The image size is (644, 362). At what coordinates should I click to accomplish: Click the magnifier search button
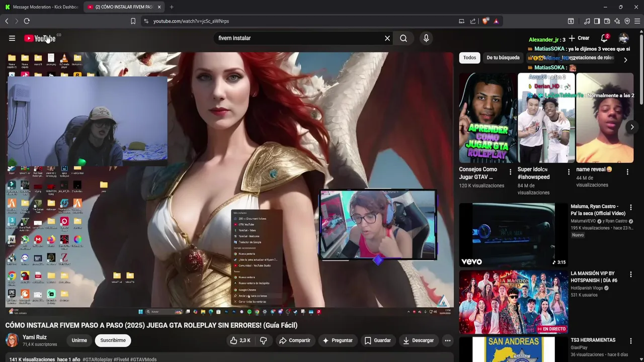(404, 38)
